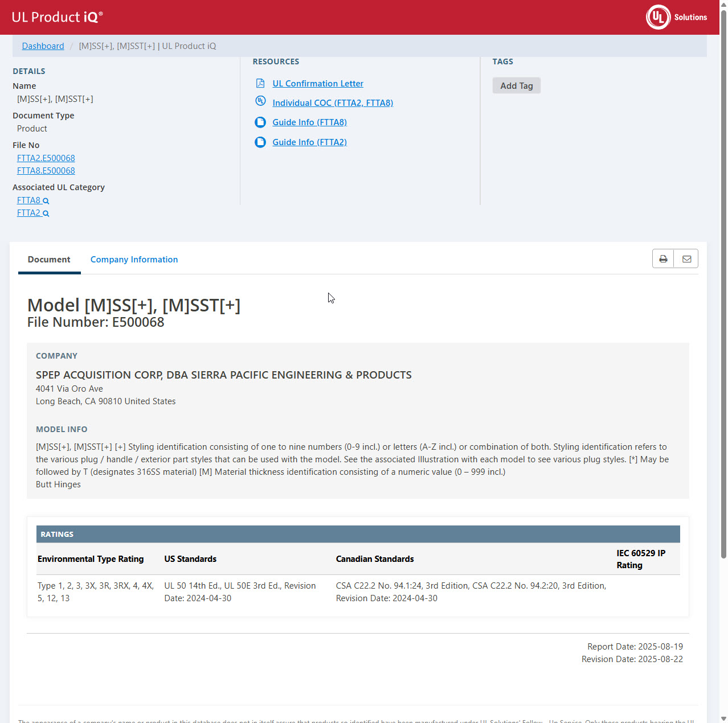Click the print icon button
This screenshot has width=728, height=723.
point(663,259)
